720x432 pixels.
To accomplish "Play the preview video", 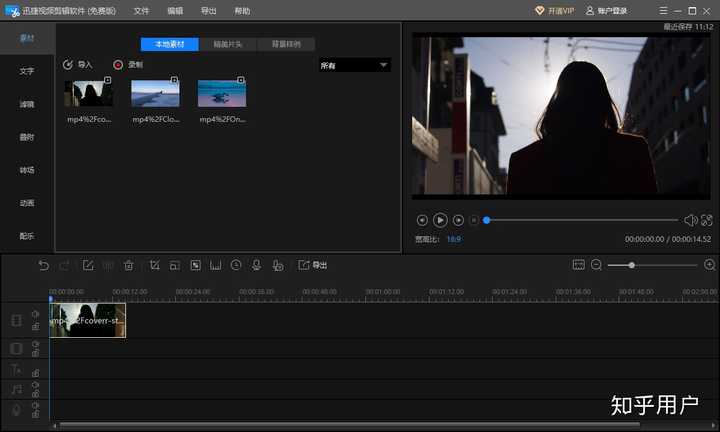I will 440,220.
